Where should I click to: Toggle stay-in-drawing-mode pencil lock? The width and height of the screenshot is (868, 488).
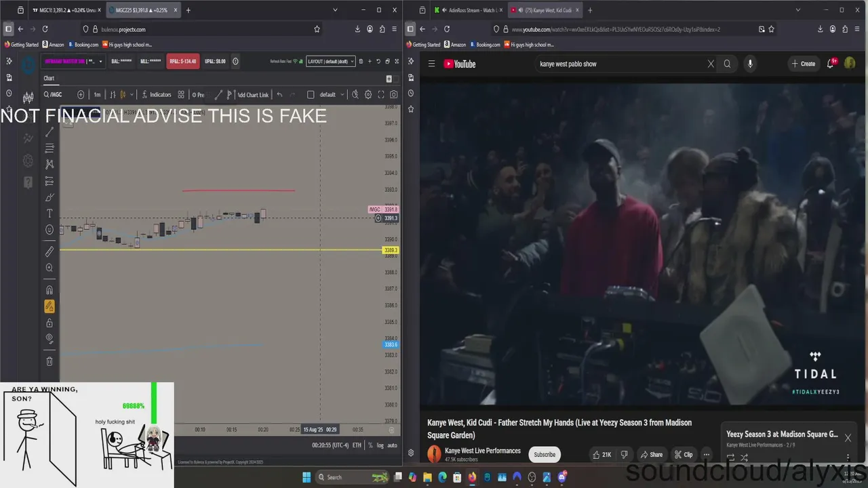click(x=50, y=306)
